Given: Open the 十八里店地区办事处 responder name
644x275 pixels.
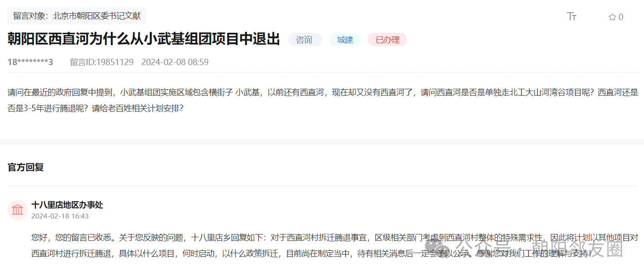Looking at the screenshot, I should pyautogui.click(x=67, y=205).
